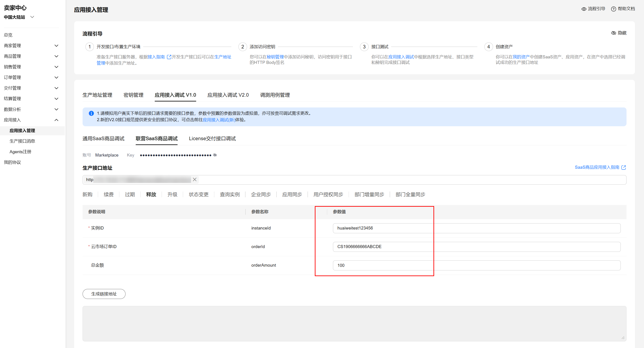The width and height of the screenshot is (644, 348).
Task: Reveal the masked Key value
Action: (215, 155)
